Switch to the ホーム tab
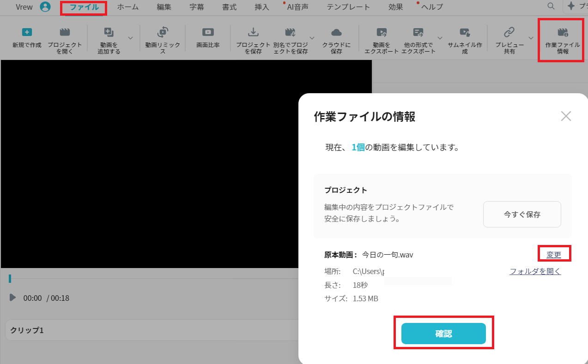Viewport: 588px width, 364px height. point(127,7)
